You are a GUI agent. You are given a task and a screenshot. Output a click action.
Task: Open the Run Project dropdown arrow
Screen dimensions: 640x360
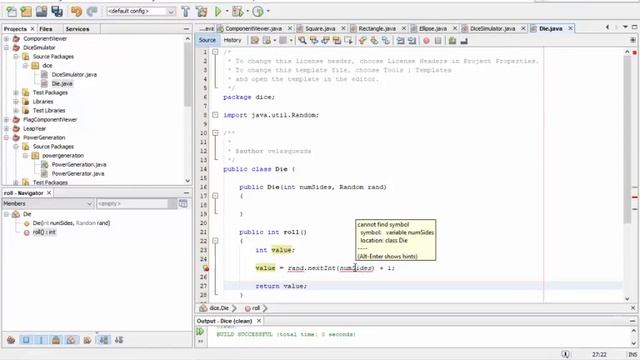227,11
